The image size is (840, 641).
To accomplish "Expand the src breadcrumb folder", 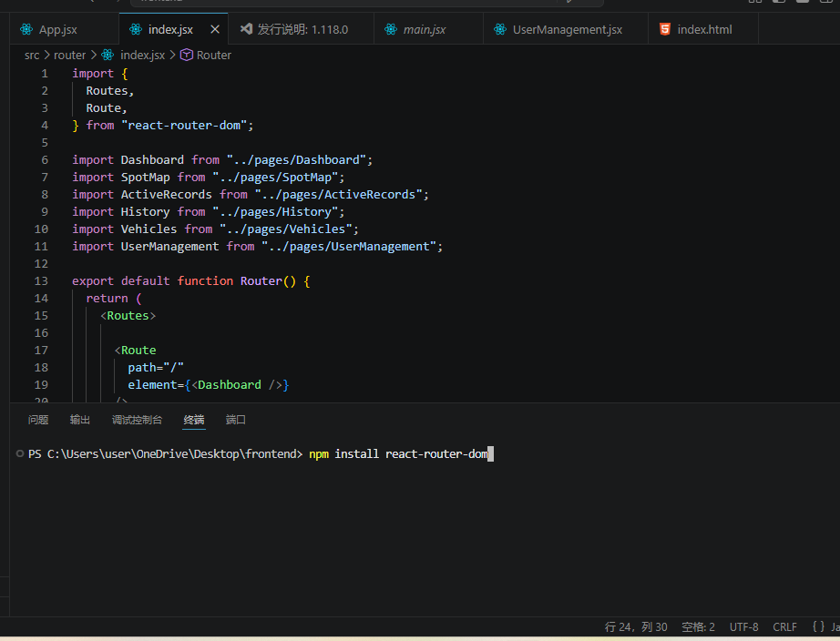I will tap(32, 56).
